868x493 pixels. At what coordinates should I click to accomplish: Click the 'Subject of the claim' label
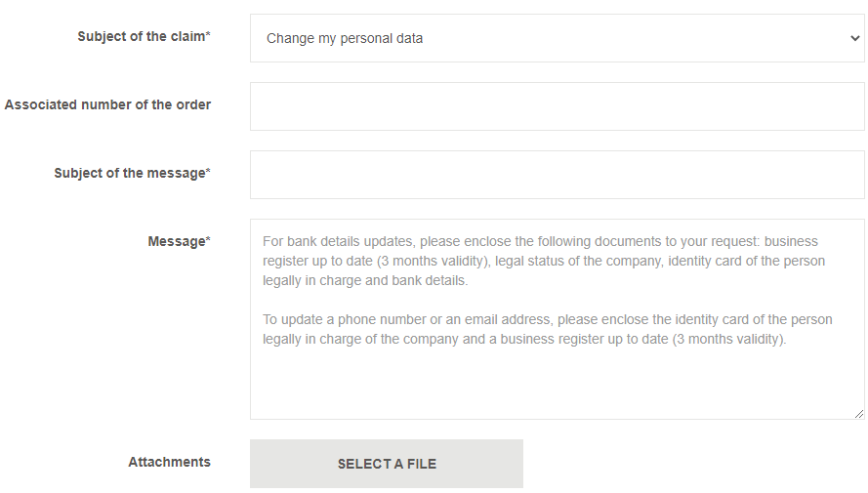[x=141, y=36]
